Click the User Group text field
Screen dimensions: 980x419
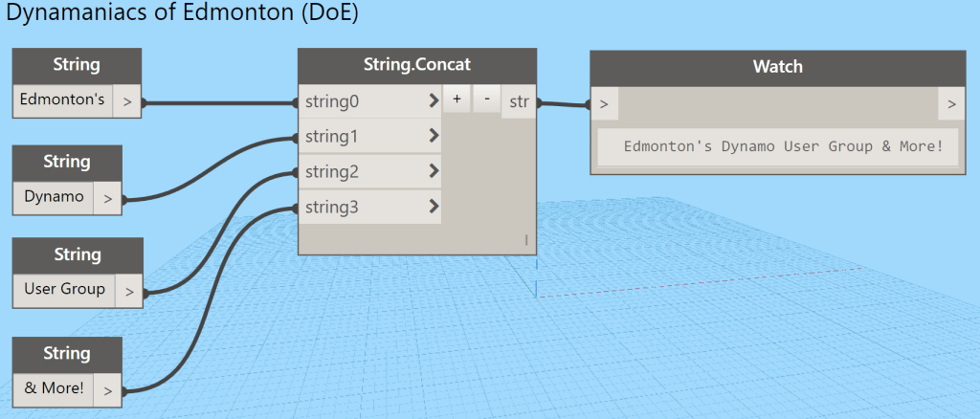click(x=63, y=289)
